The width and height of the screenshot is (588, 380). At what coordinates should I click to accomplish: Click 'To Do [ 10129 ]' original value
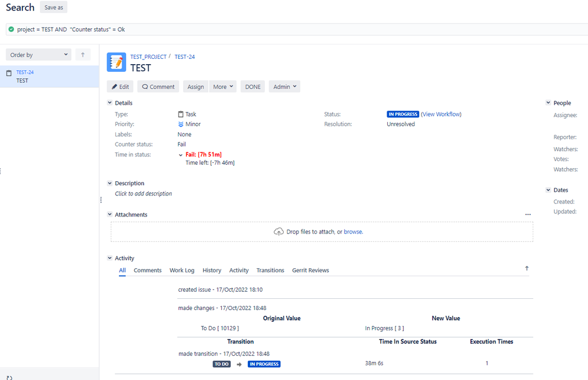pos(220,328)
